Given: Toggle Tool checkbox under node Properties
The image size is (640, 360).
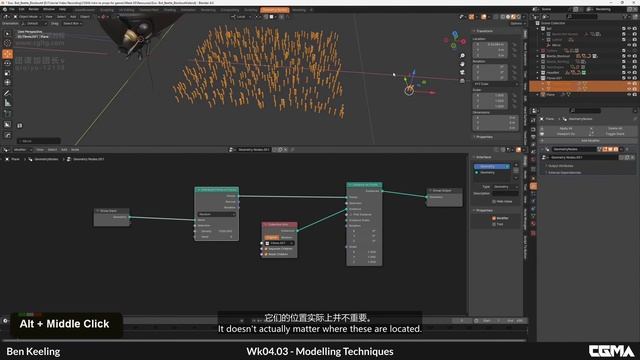Looking at the screenshot, I should point(494,224).
